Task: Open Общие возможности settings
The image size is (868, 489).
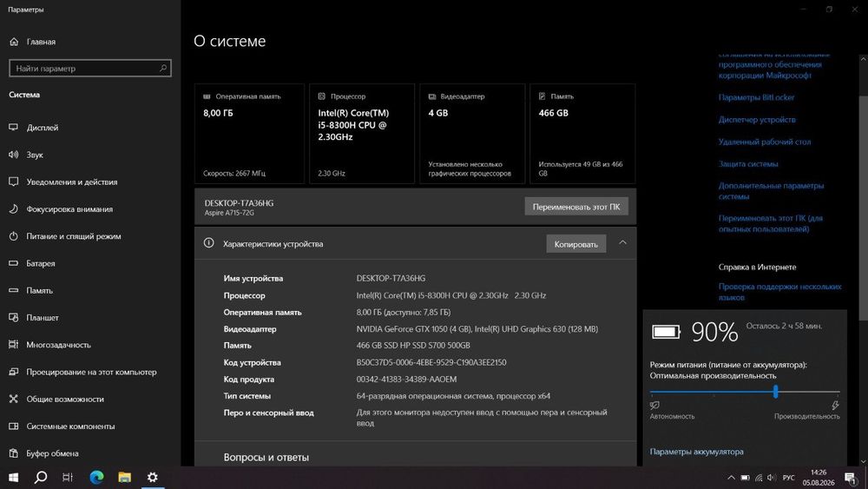Action: [65, 399]
